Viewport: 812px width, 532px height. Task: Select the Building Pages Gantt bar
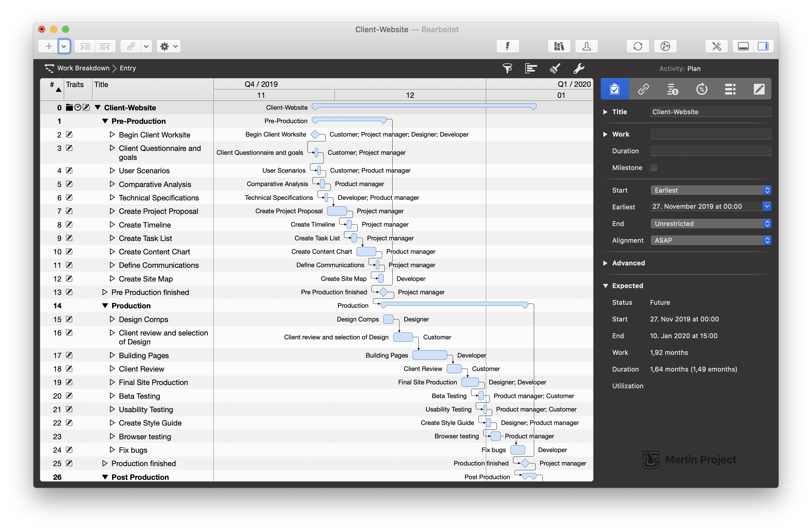tap(430, 355)
